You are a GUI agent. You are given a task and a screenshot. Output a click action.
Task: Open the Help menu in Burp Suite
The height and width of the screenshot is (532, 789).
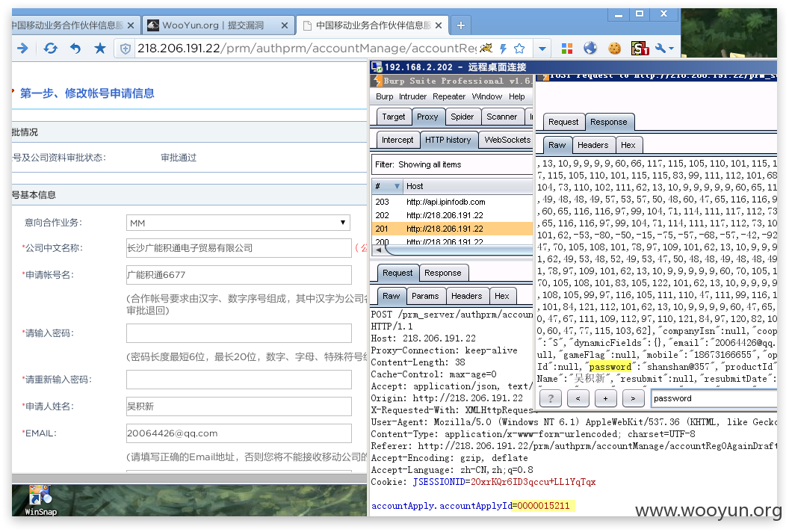517,96
